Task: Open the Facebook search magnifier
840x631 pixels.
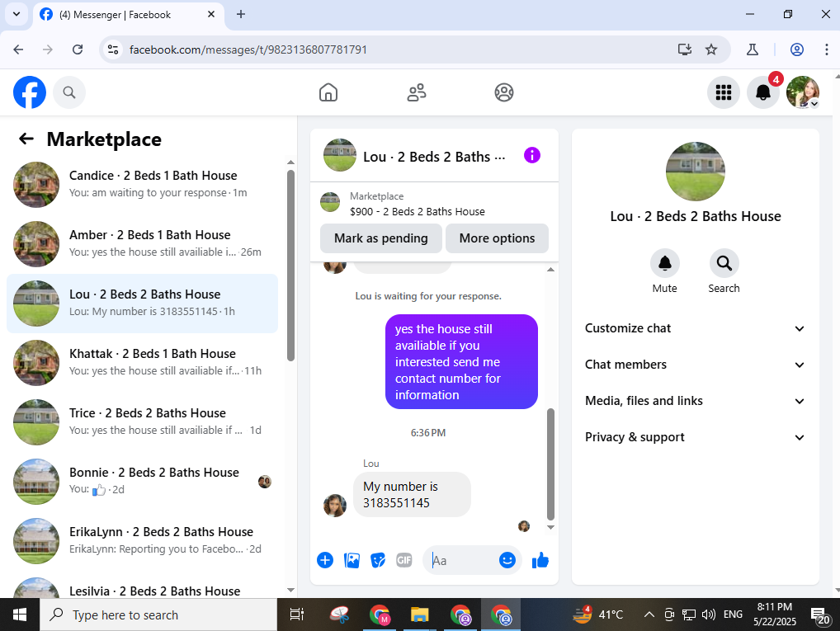Action: pos(69,92)
